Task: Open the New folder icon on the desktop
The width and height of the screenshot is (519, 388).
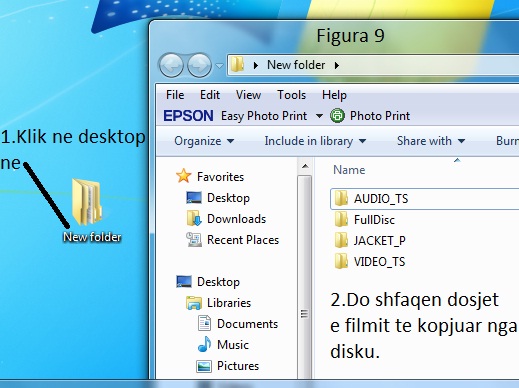Action: 87,202
